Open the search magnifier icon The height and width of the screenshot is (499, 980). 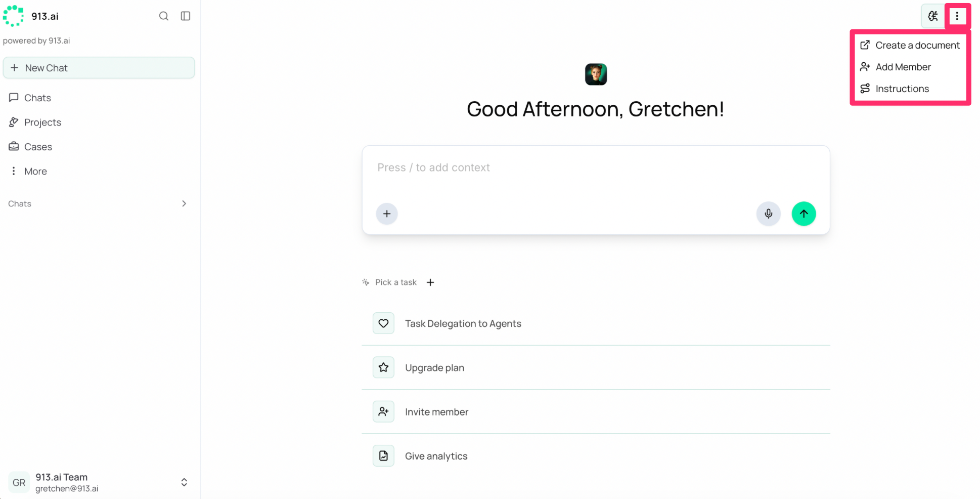pyautogui.click(x=163, y=16)
